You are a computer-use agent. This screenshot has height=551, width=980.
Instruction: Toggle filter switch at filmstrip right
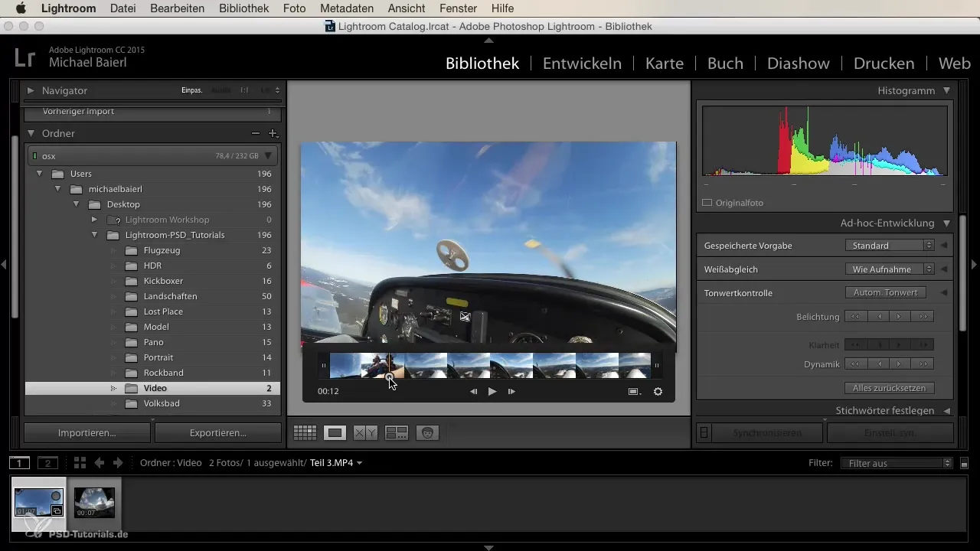coord(965,463)
